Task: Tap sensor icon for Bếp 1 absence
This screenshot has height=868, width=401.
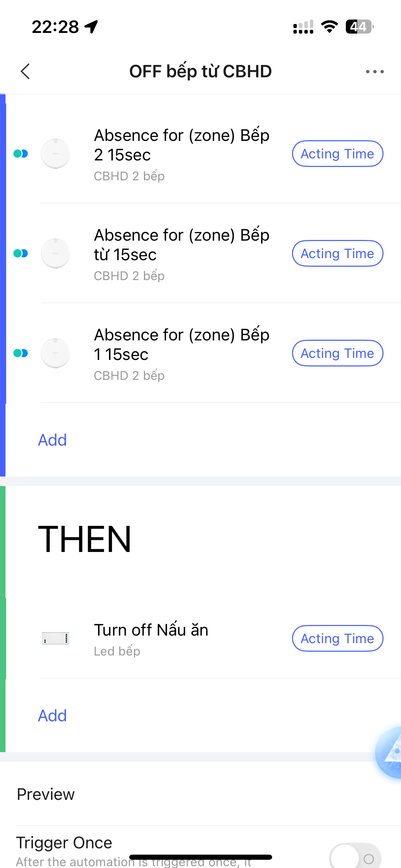Action: click(56, 353)
